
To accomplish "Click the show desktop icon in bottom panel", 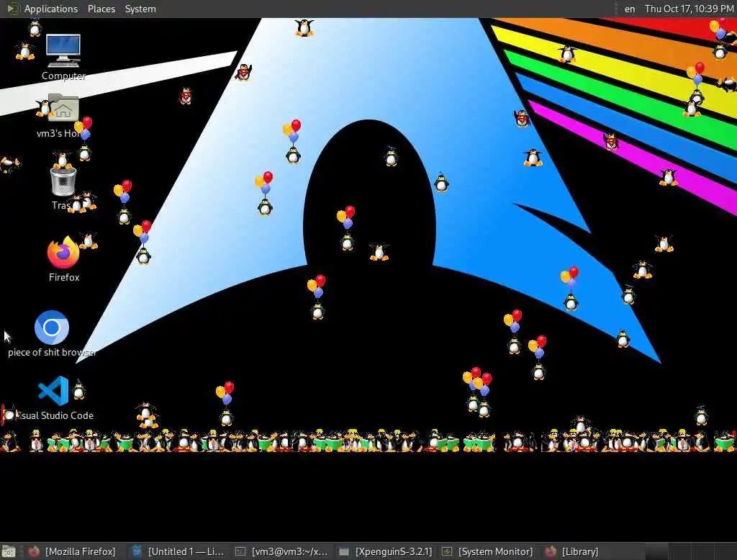I will pos(9,551).
